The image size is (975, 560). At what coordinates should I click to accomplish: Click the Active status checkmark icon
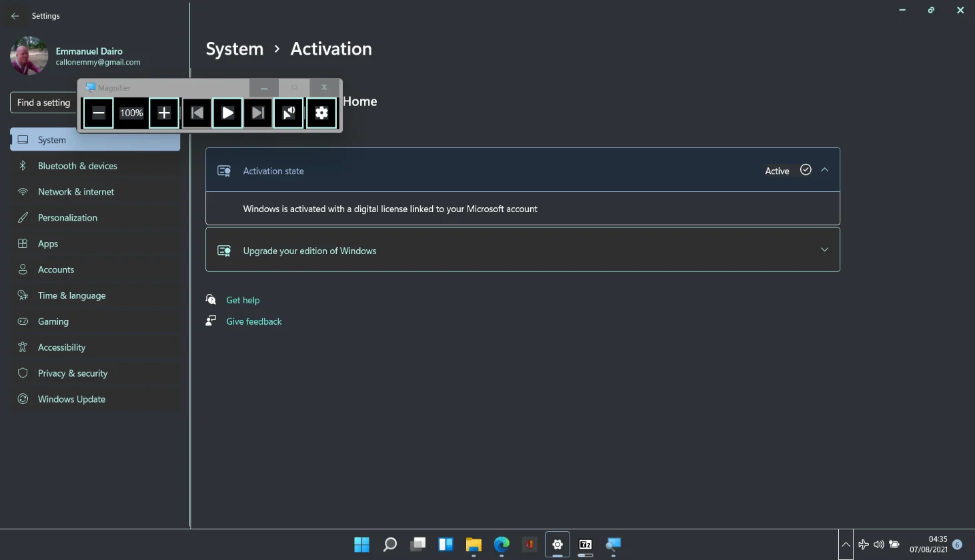tap(806, 170)
